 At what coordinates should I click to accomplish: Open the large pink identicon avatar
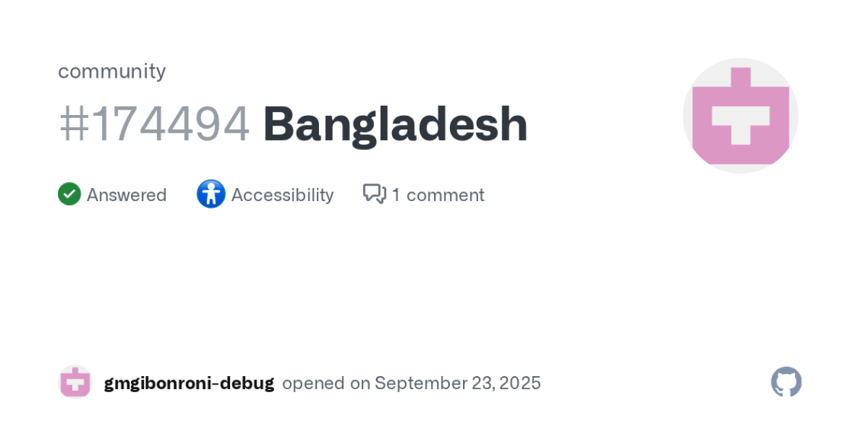741,116
